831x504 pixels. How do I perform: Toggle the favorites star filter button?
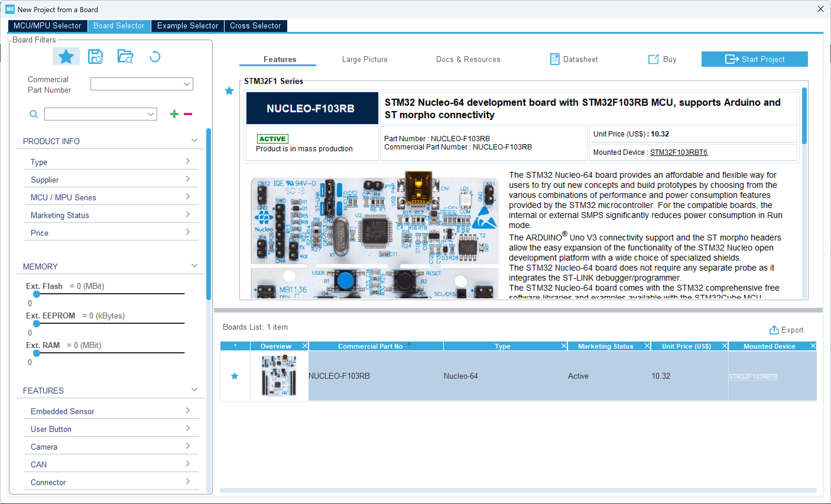(x=66, y=56)
